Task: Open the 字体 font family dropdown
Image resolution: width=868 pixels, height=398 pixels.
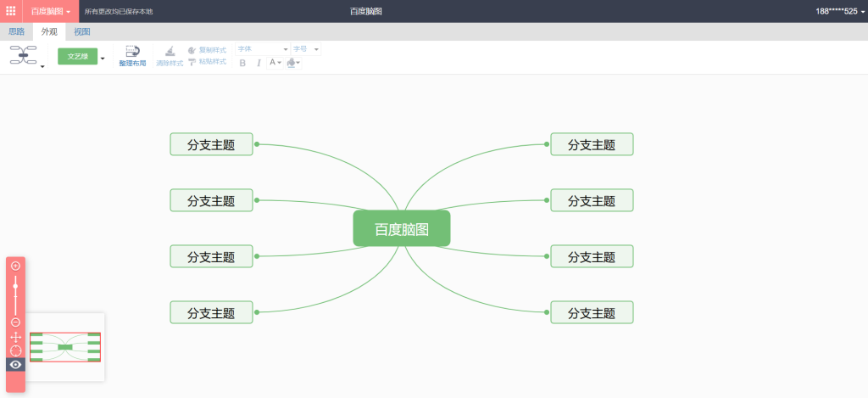Action: tap(263, 49)
